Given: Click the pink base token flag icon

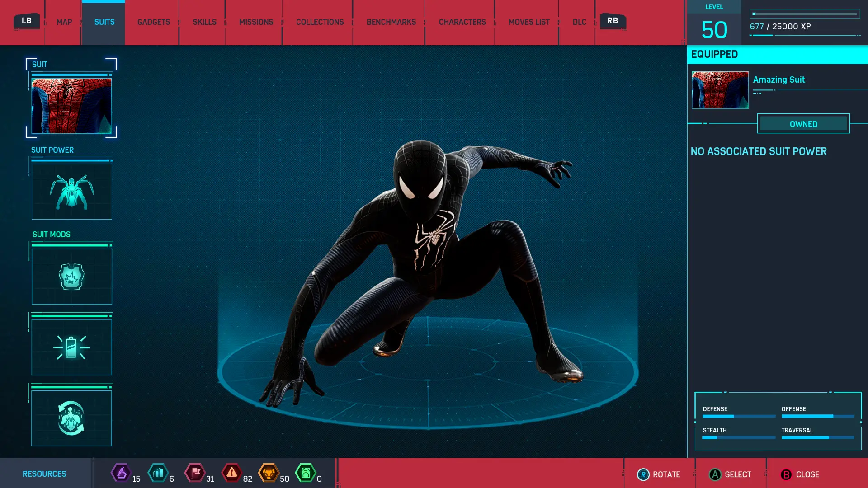Looking at the screenshot, I should (x=195, y=473).
